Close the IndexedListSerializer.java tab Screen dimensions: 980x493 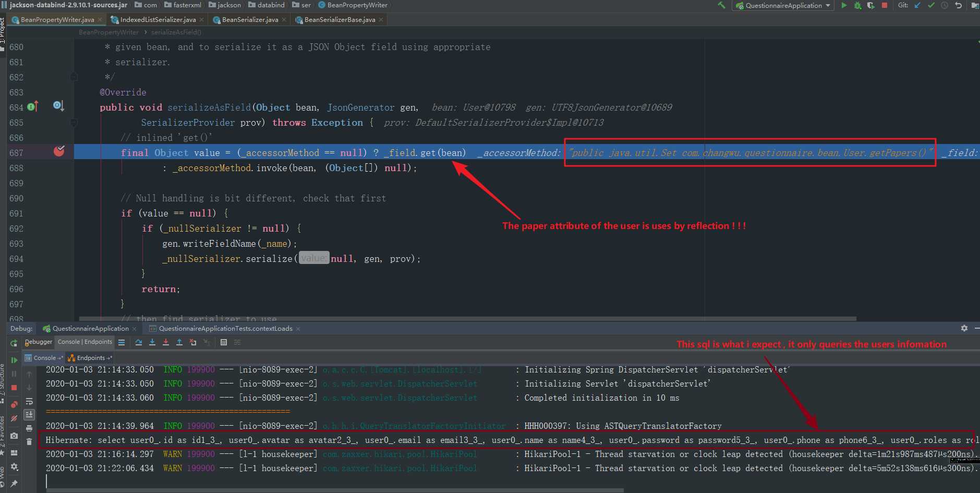[201, 20]
